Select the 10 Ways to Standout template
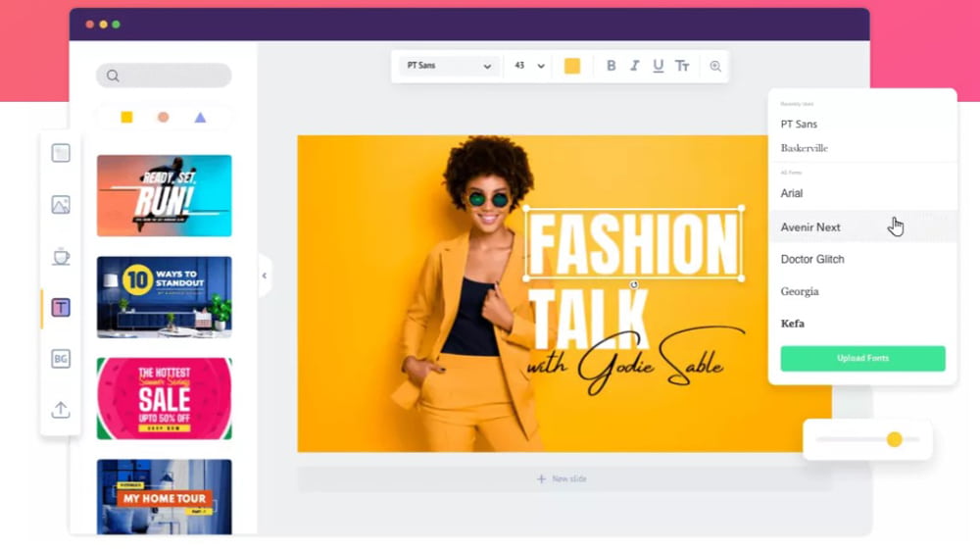980x552 pixels. point(165,297)
